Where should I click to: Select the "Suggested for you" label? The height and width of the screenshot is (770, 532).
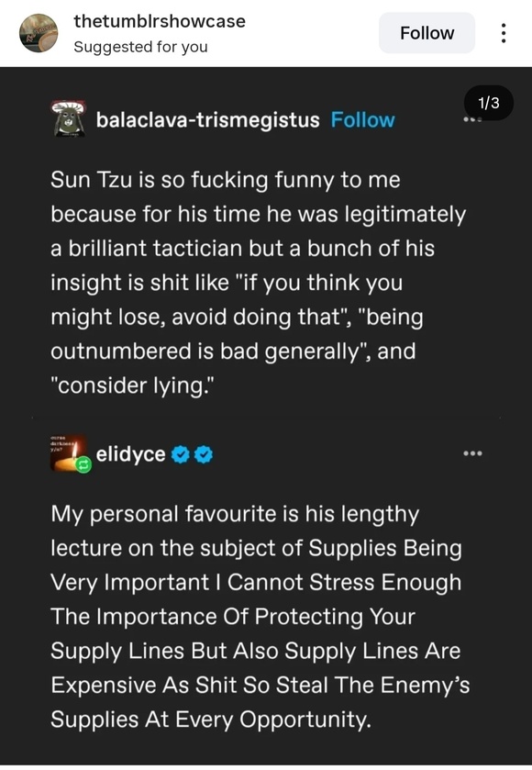coord(141,47)
